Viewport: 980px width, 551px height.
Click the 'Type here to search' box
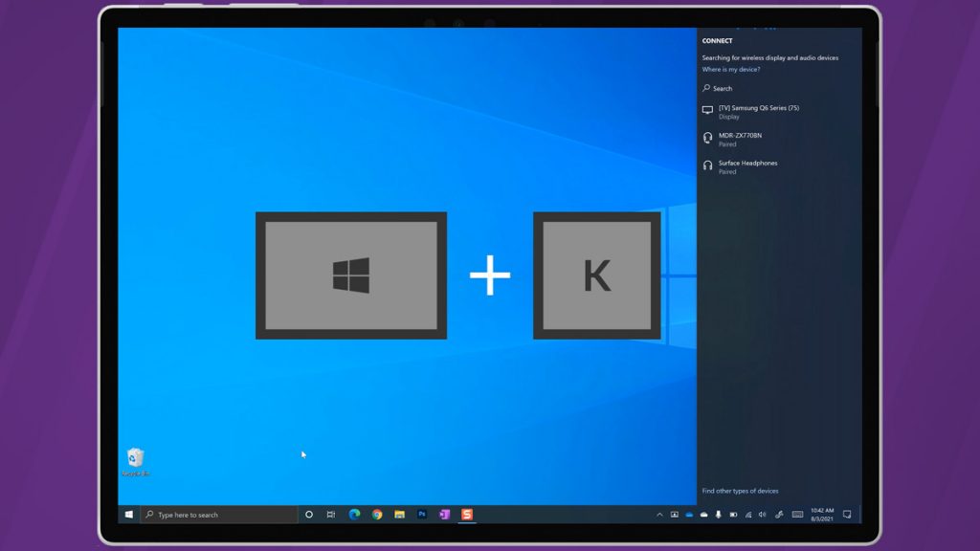coord(219,515)
